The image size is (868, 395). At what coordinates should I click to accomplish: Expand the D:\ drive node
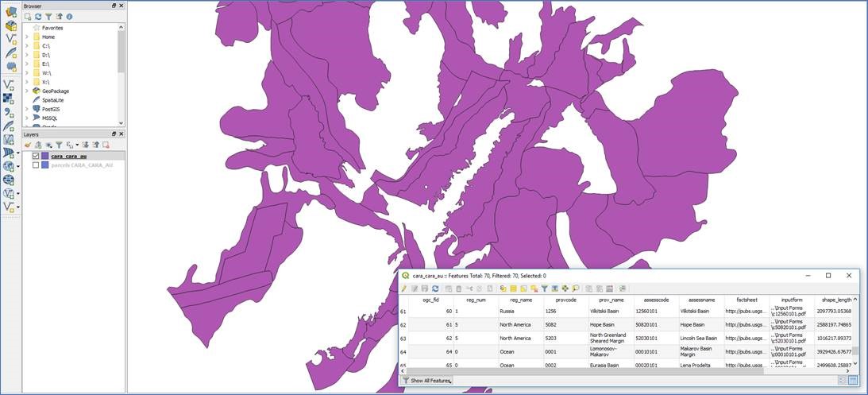[26, 55]
